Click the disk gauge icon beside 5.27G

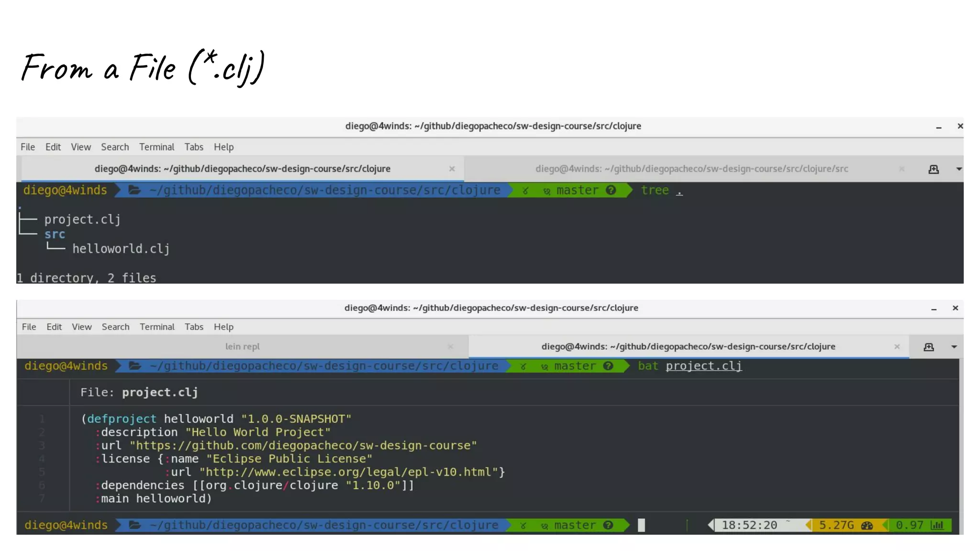(x=867, y=526)
